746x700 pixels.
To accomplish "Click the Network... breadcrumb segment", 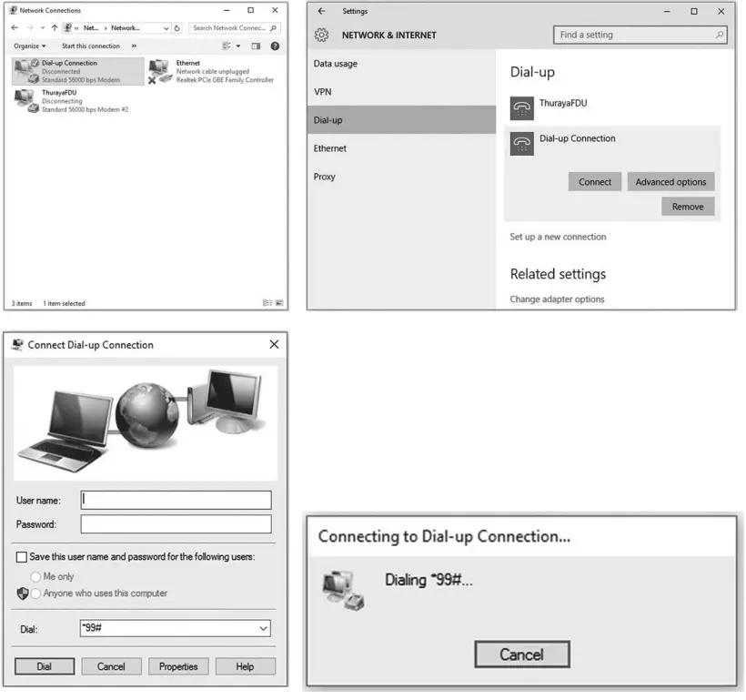I will pos(126,28).
